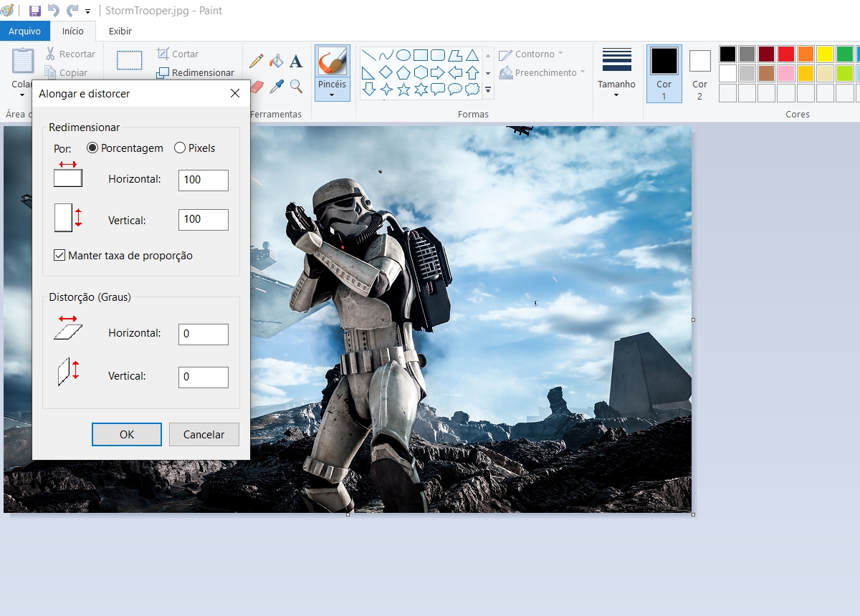Open Customize Quick Access Toolbar arrow
Viewport: 860px width, 616px height.
click(x=88, y=11)
